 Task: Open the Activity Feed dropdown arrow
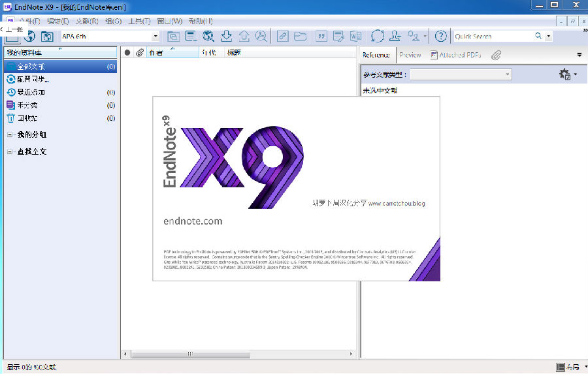click(x=425, y=37)
